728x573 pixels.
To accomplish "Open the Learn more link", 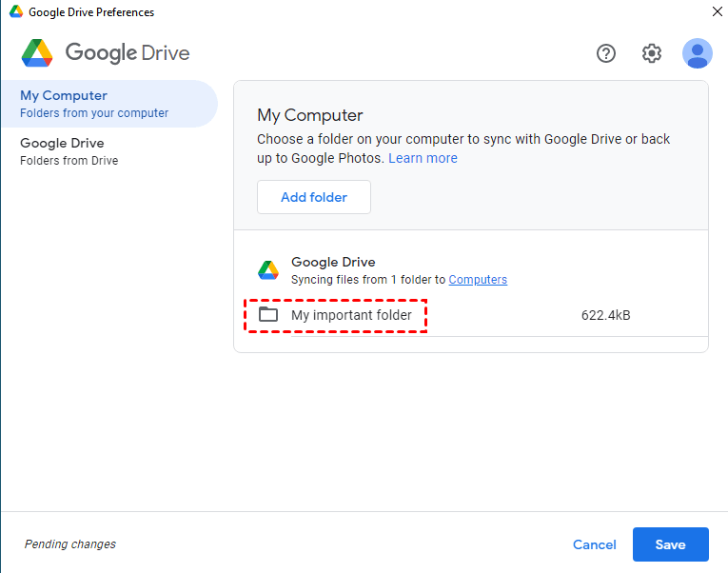I will point(423,158).
